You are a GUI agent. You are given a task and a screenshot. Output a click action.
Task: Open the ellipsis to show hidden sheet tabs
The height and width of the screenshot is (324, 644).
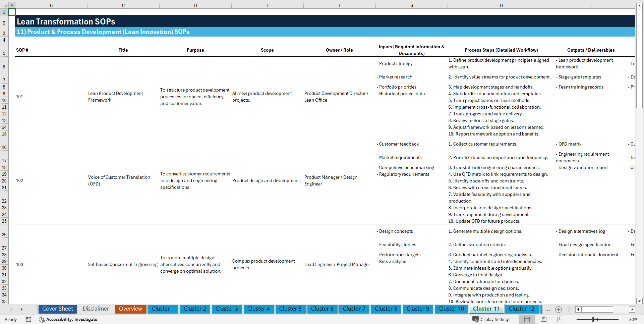click(x=548, y=309)
